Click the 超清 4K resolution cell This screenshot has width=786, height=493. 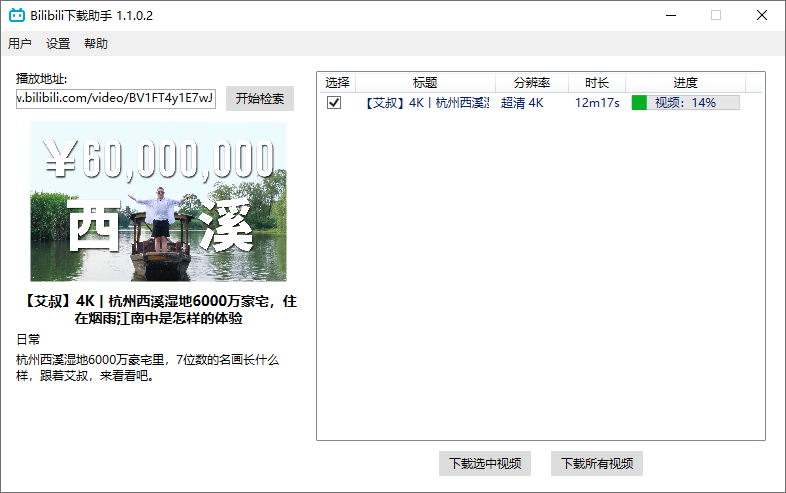coord(522,103)
